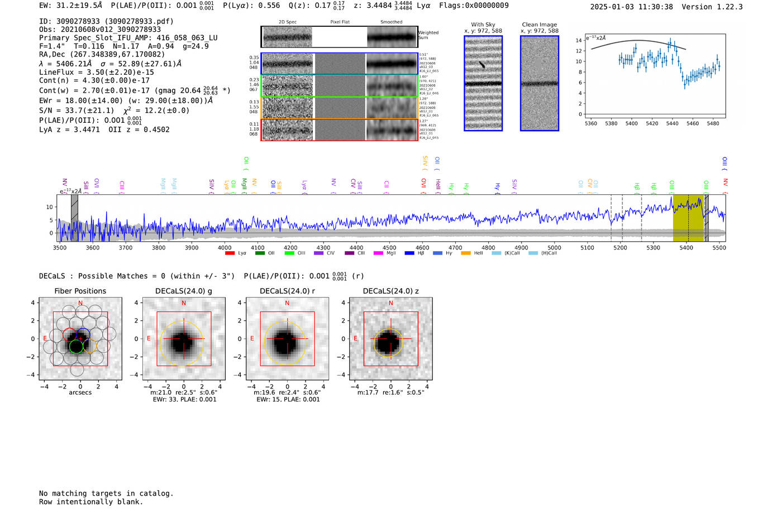Click the No matching targets in catalog text

pos(106,493)
